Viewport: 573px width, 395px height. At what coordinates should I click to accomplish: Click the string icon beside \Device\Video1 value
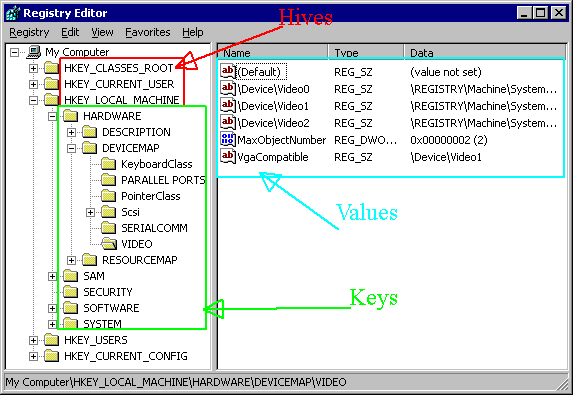click(x=228, y=106)
